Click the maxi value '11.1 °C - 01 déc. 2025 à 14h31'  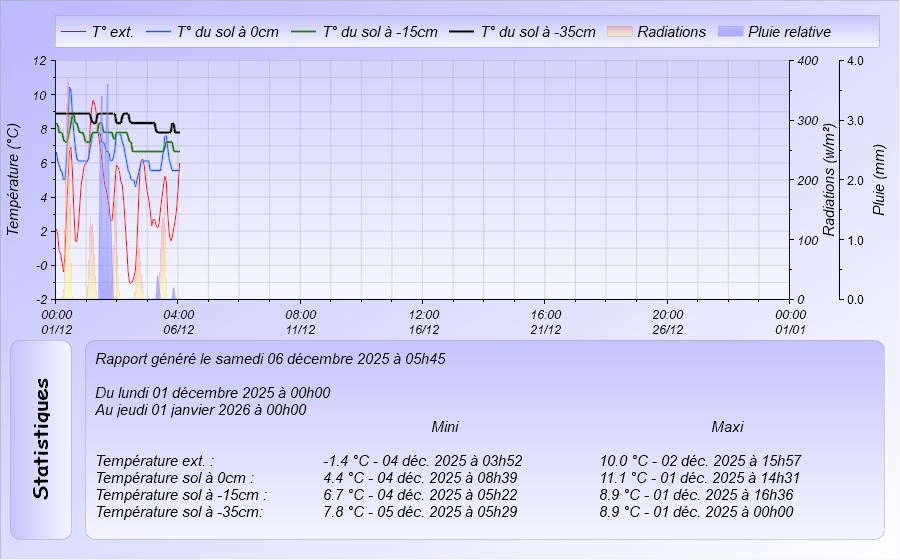[700, 478]
